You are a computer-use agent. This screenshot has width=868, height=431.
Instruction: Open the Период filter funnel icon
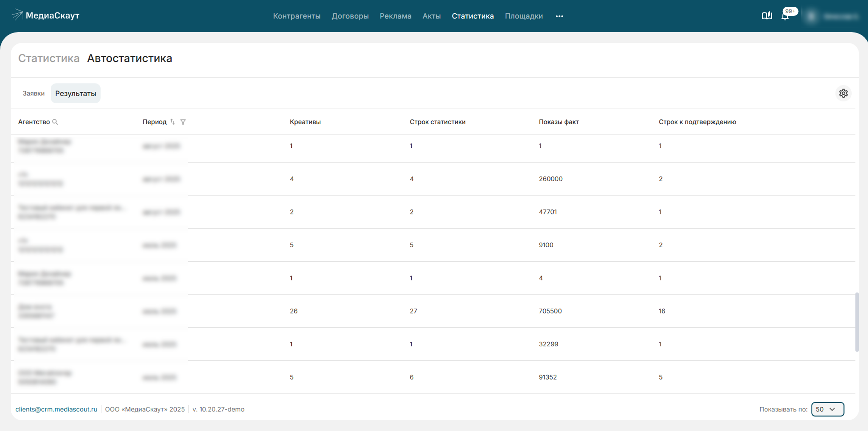pos(183,122)
